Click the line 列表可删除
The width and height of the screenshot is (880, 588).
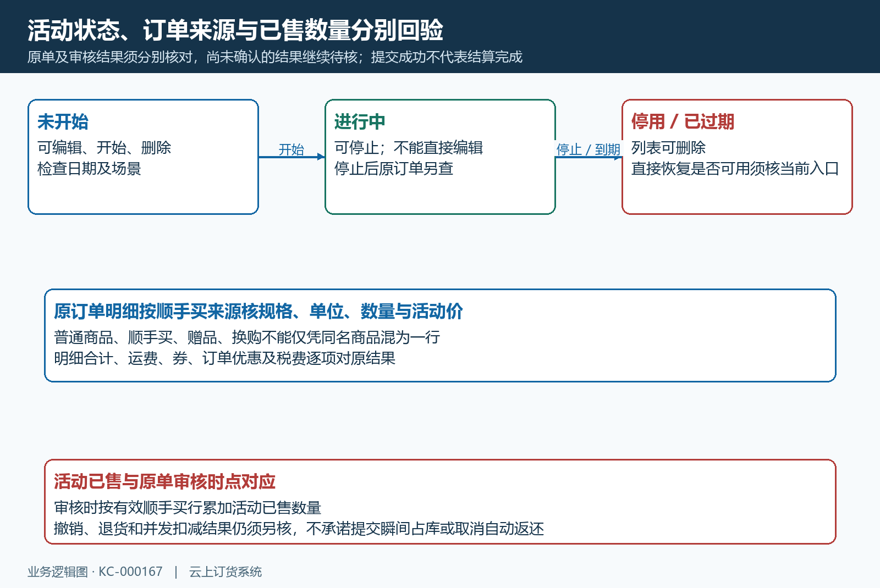668,148
